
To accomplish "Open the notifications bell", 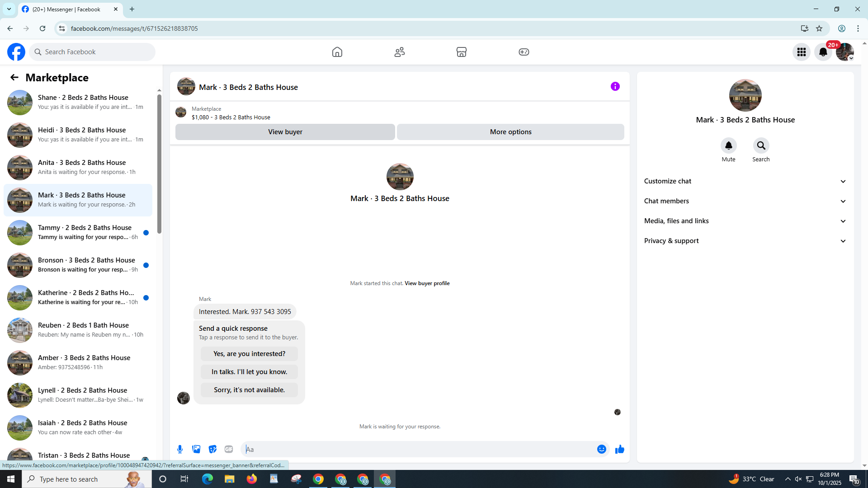I will pyautogui.click(x=823, y=52).
